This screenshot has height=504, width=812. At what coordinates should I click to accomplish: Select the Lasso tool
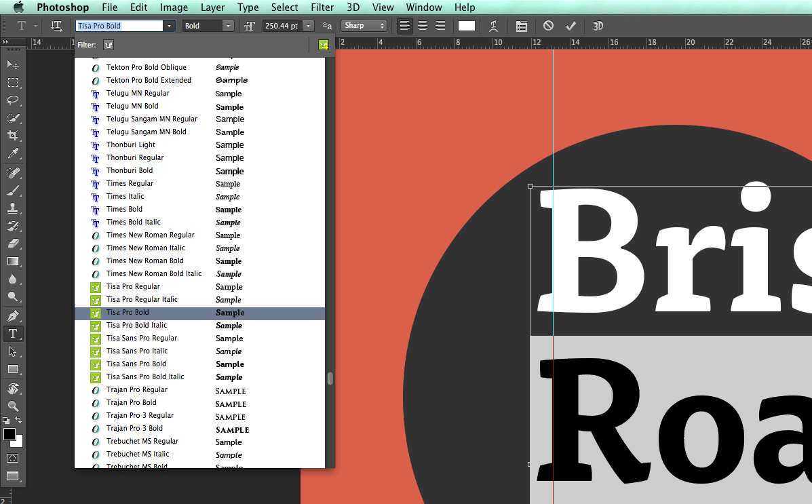coord(13,100)
